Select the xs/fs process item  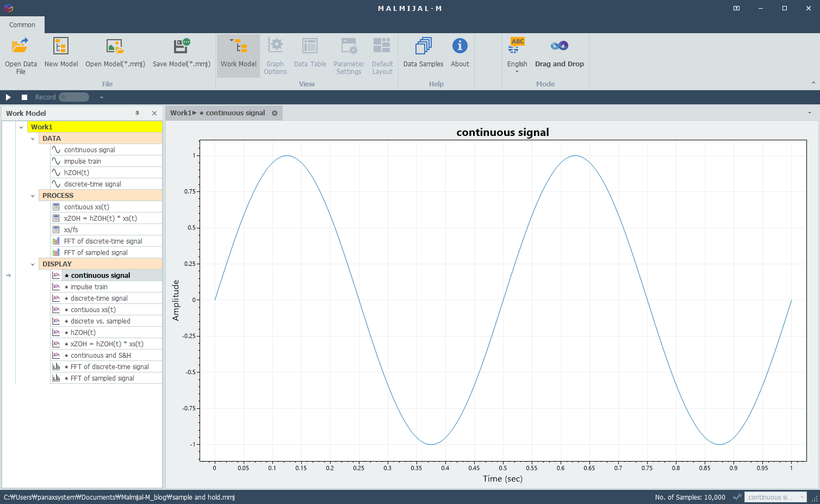(106, 230)
